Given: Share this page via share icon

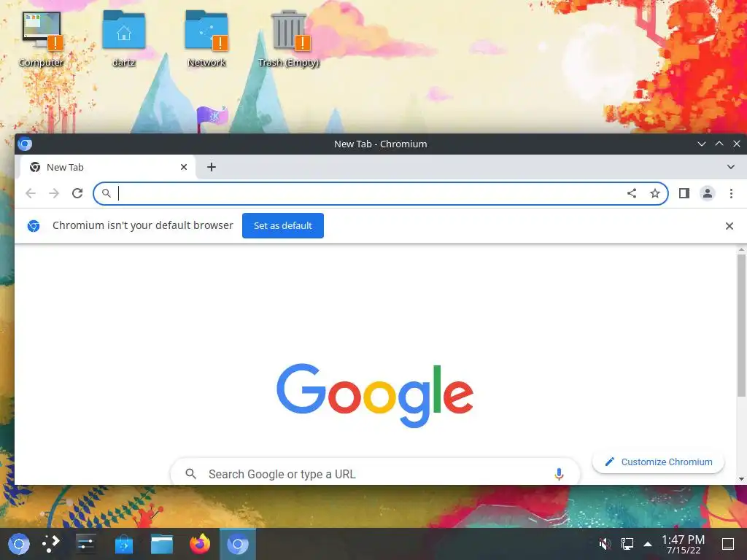Looking at the screenshot, I should click(x=632, y=193).
